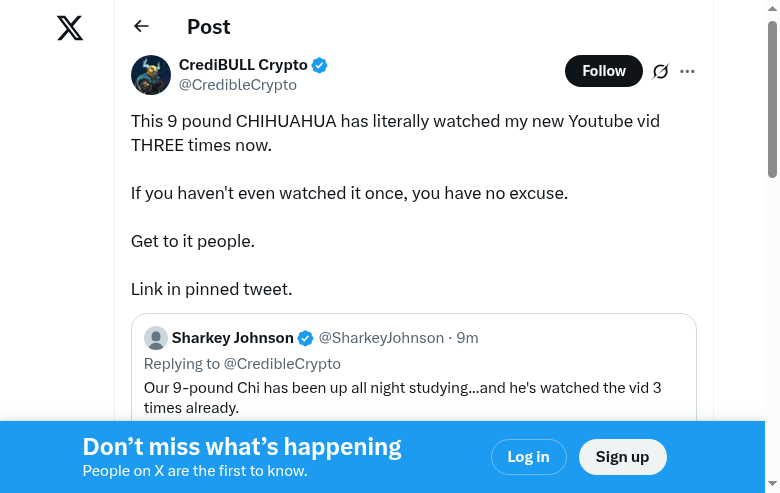
Task: Click Sharkey Johnson's blue verified badge
Action: pos(306,338)
